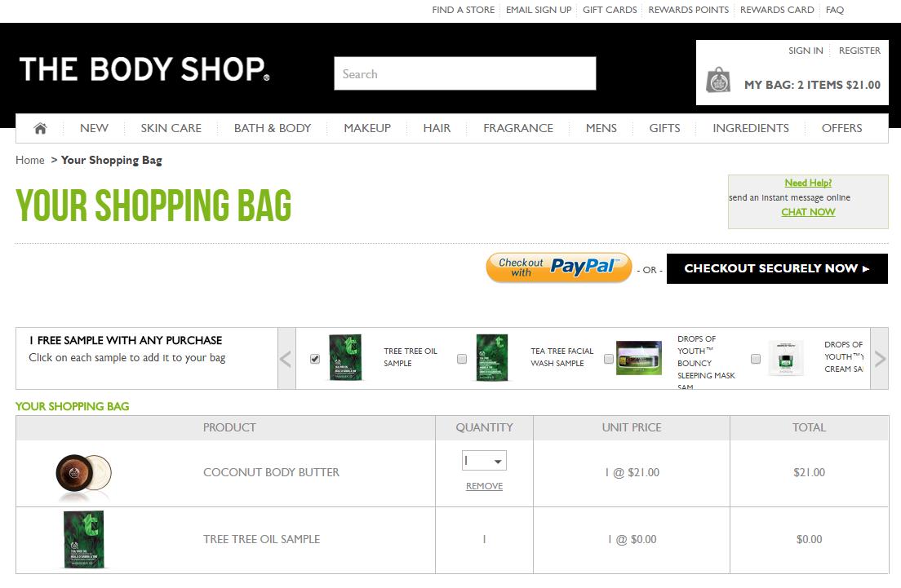The width and height of the screenshot is (901, 588).
Task: Open the SKIN CARE menu
Action: 171,128
